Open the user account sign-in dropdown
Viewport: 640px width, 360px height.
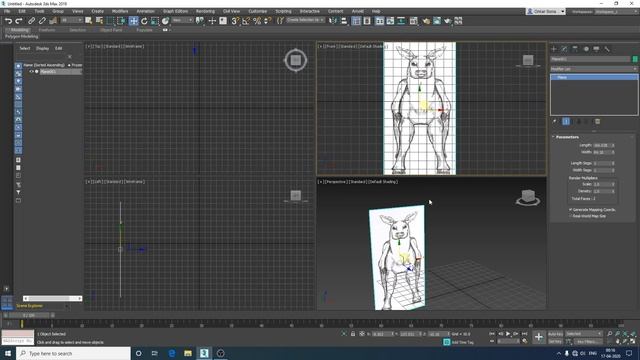(545, 11)
